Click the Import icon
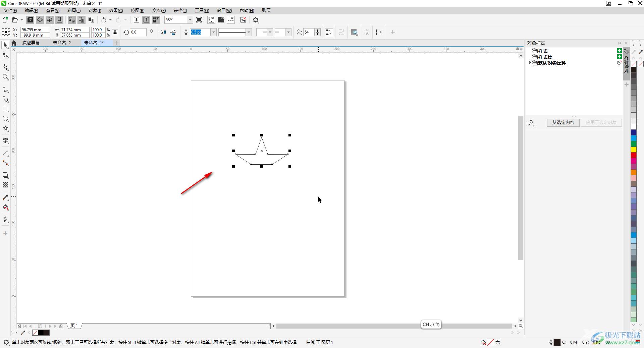The height and width of the screenshot is (348, 644). (x=137, y=20)
